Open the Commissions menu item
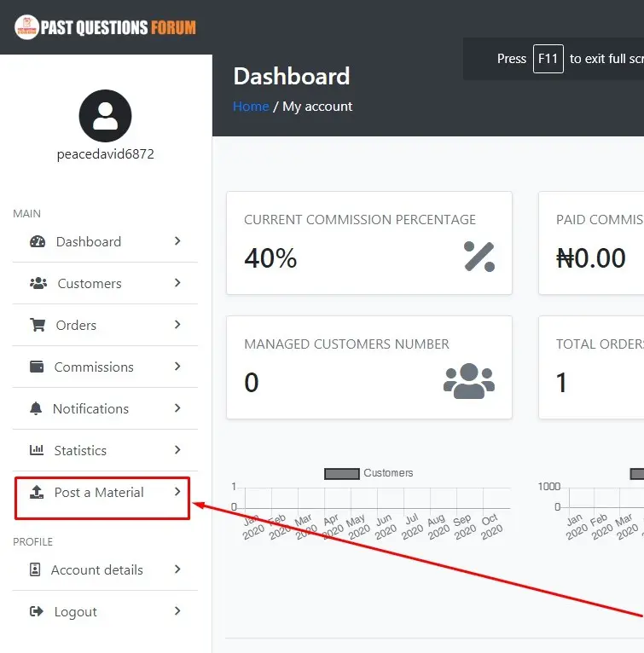Screen dimensions: 644x653 pos(94,367)
